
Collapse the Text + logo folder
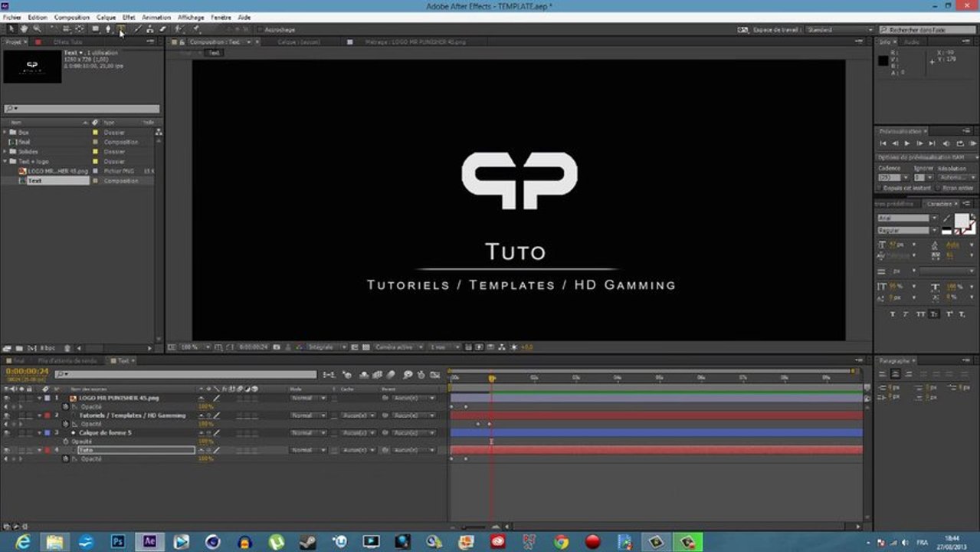5,162
